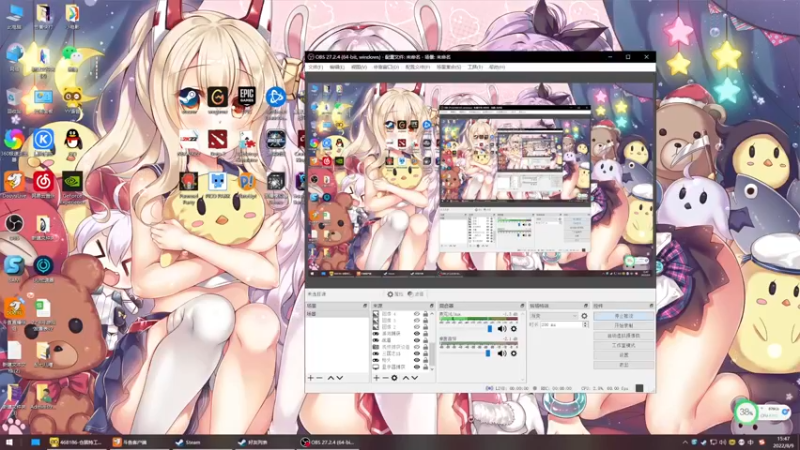Toggle lock on 显示器捕获 source
This screenshot has width=800, height=450.
[x=425, y=367]
